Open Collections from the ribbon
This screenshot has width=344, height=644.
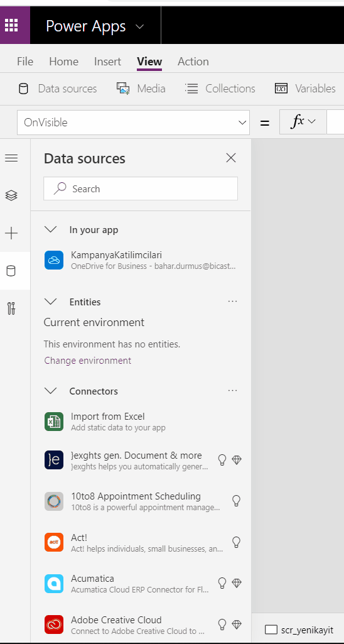pos(220,89)
